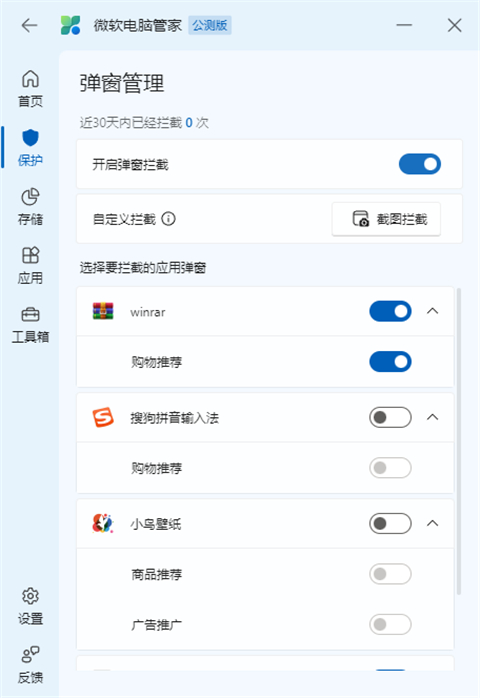This screenshot has width=480, height=698.
Task: Collapse the 小鸟壁纸 section chevron
Action: tap(432, 523)
